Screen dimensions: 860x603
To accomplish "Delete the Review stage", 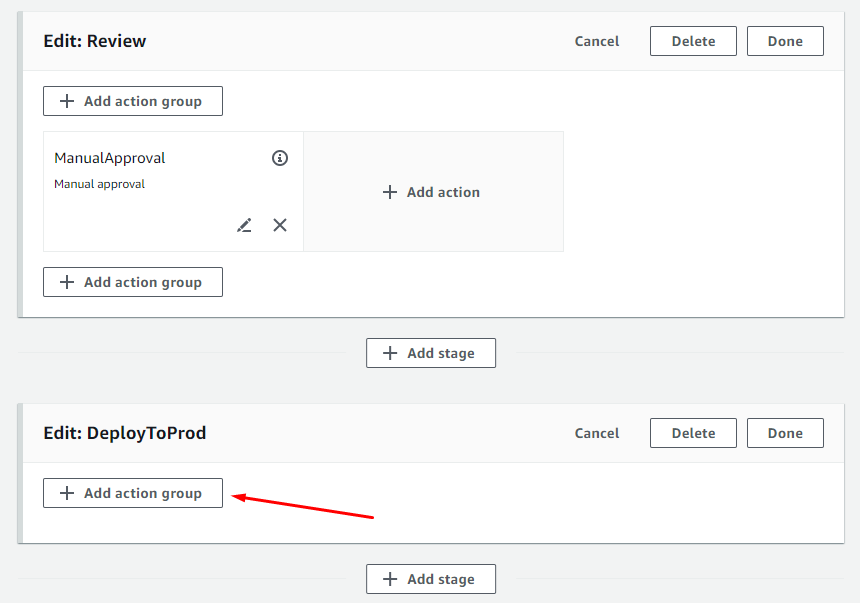I will click(x=693, y=41).
